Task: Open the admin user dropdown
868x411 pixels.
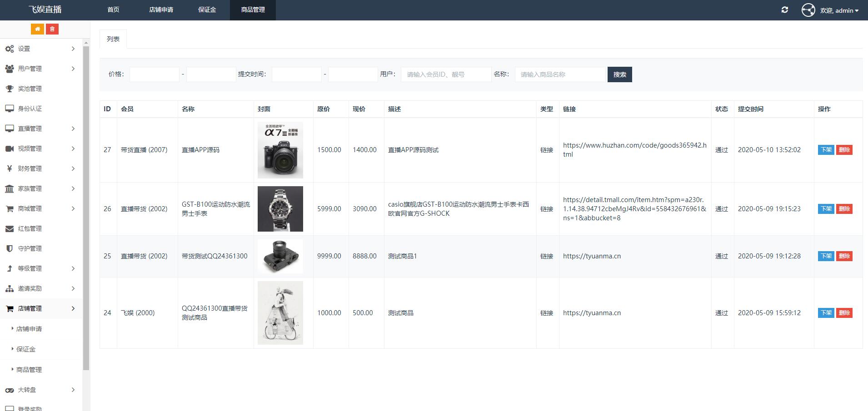Action: (839, 10)
